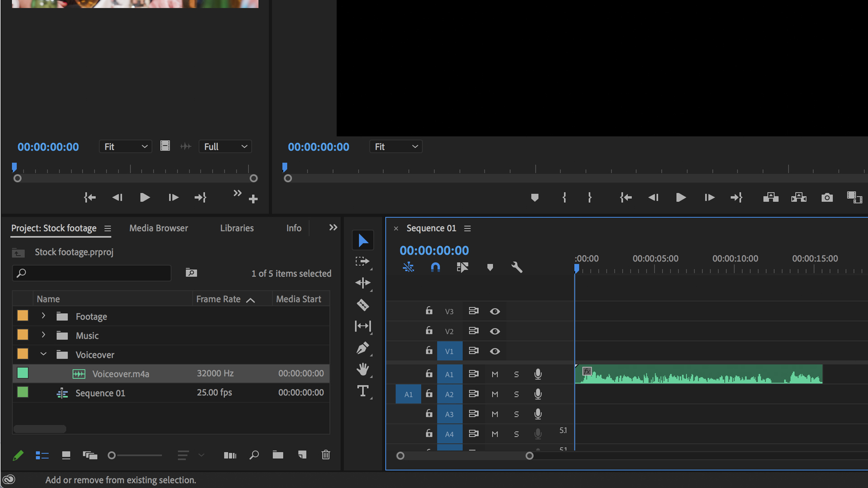Select the Hand tool
The width and height of the screenshot is (868, 488).
click(363, 370)
